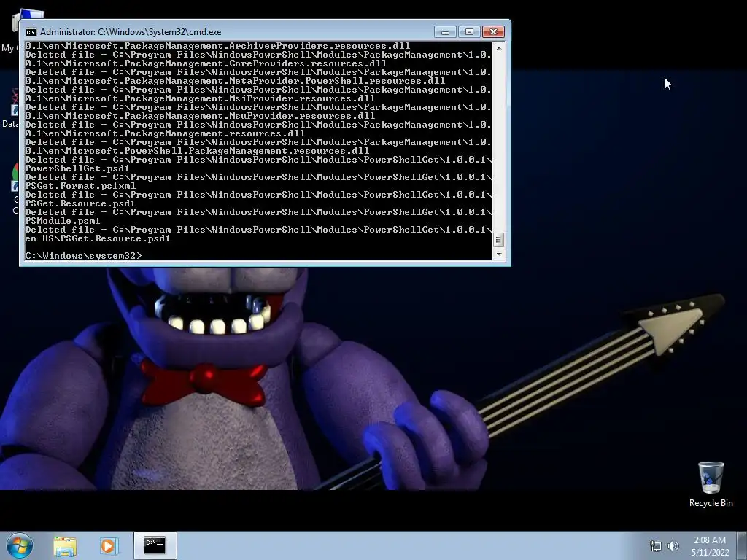Click the PSModule.psm1 output line

[63, 221]
